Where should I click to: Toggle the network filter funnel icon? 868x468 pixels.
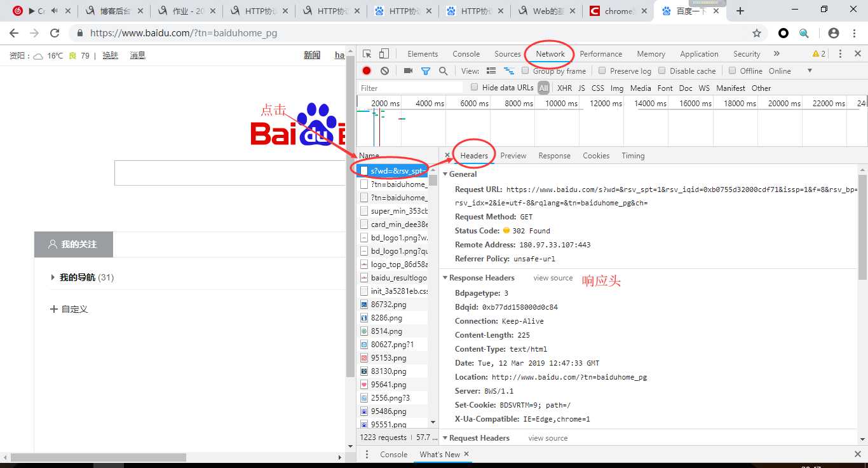[426, 71]
